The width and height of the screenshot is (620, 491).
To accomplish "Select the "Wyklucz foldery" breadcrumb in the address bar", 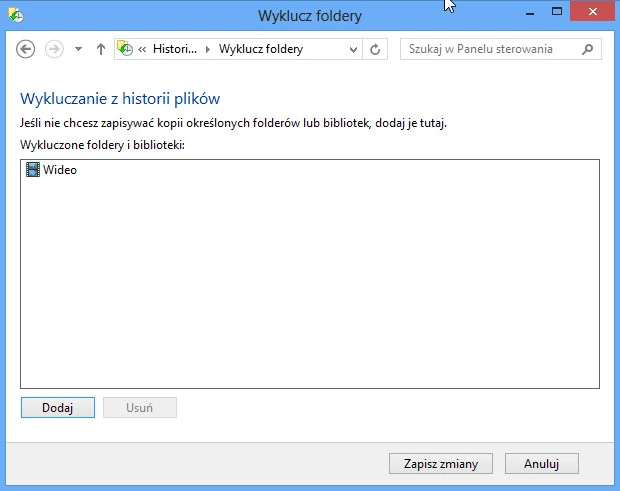I will (260, 49).
